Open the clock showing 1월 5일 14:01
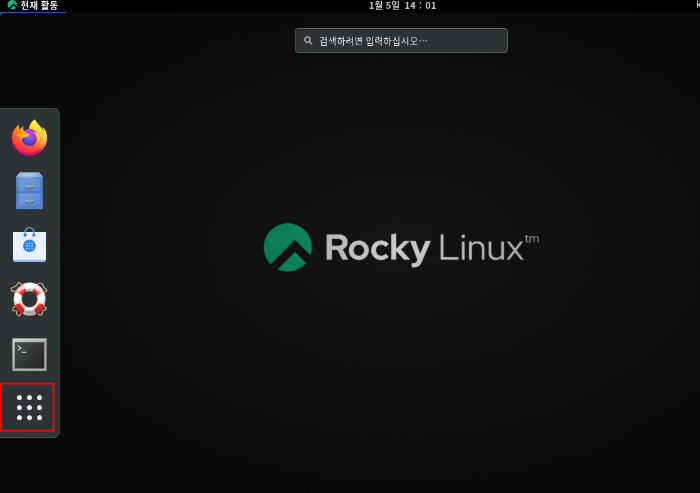 tap(402, 5)
